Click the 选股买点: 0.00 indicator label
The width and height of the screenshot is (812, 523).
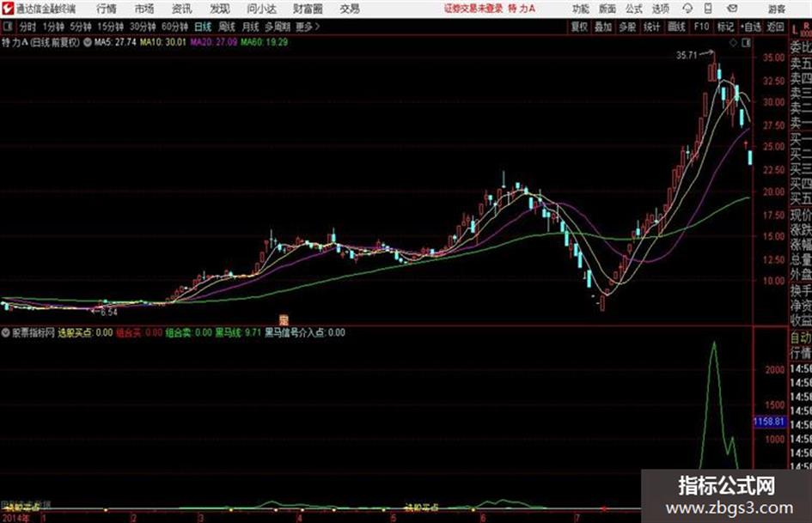[85, 332]
